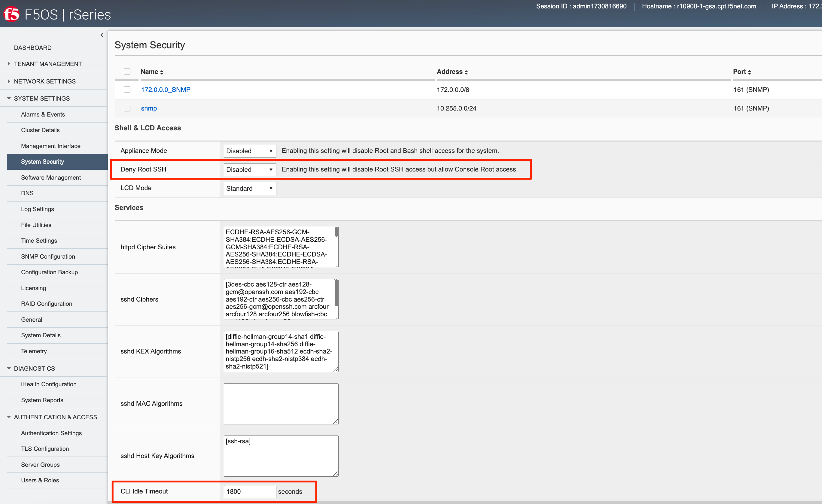Viewport: 822px width, 504px height.
Task: Open Users & Roles page
Action: pyautogui.click(x=40, y=480)
